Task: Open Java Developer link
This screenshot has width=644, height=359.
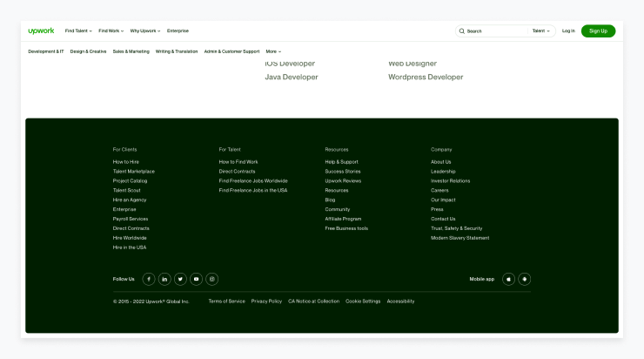Action: (x=292, y=77)
